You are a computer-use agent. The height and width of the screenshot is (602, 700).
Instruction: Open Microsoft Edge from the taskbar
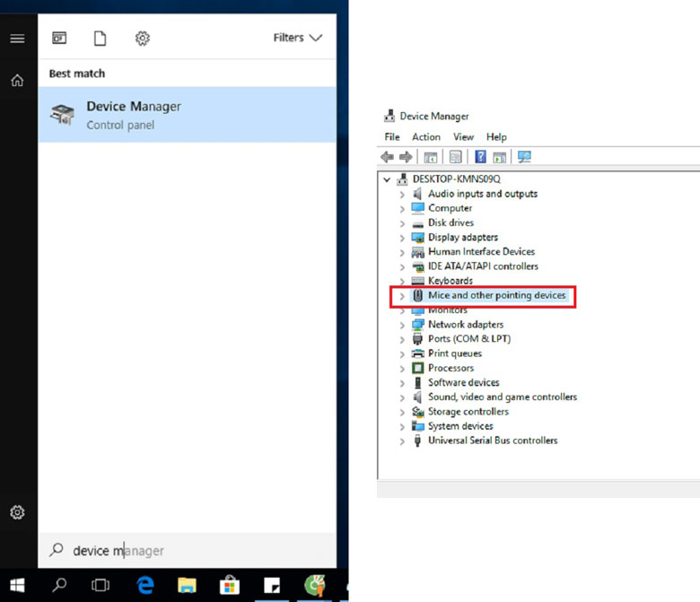[145, 585]
